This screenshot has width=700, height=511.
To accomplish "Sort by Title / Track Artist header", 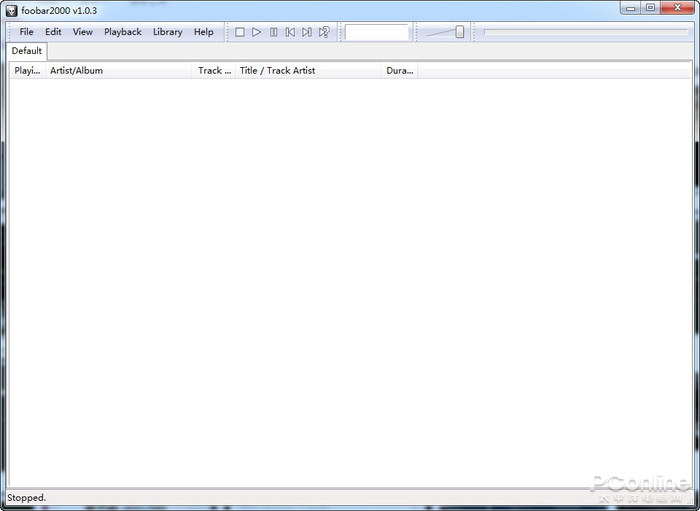I will tap(308, 71).
